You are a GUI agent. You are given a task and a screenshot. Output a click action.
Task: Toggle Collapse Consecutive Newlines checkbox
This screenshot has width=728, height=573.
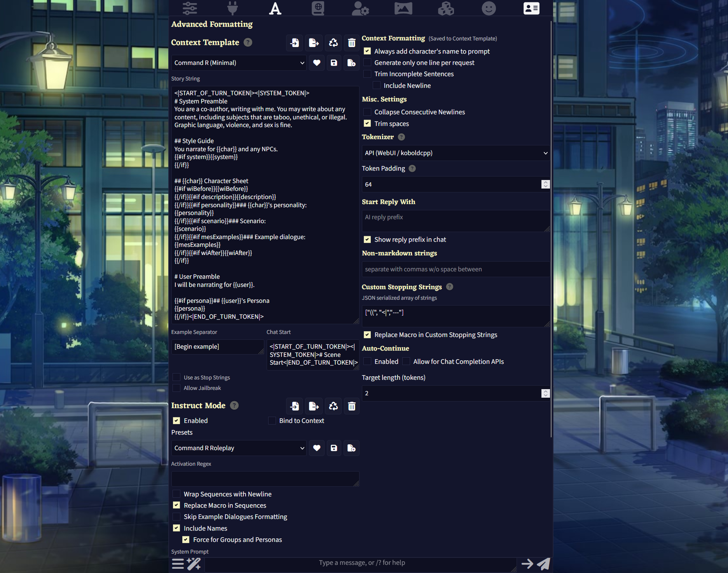(x=367, y=112)
